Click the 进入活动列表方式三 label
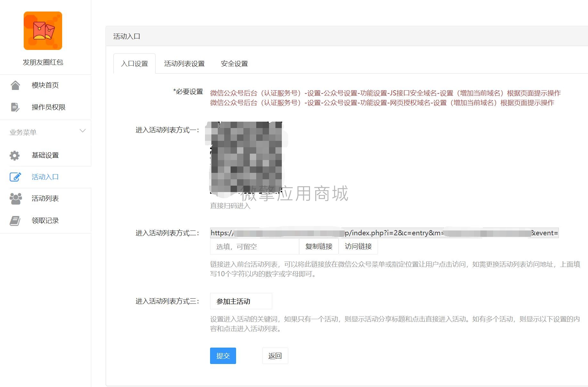This screenshot has height=387, width=588. point(167,301)
